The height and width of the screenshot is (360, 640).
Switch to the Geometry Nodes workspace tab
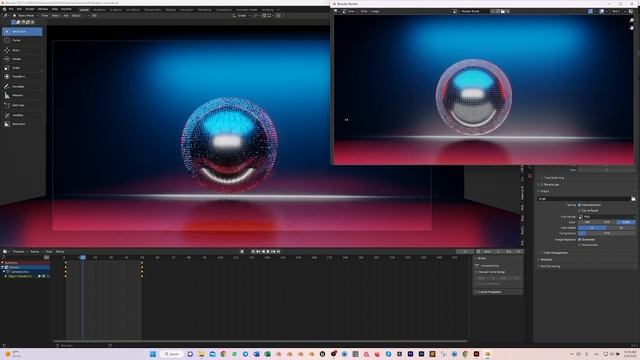[x=247, y=9]
